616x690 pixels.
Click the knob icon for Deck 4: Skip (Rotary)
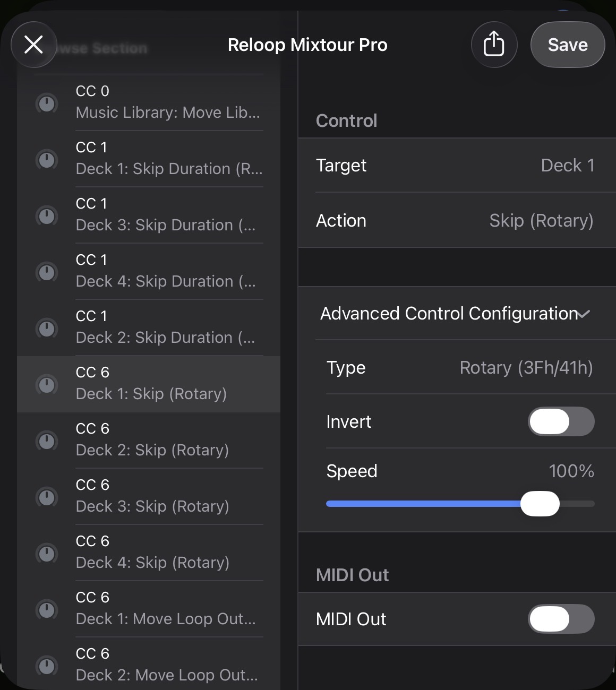(x=47, y=553)
